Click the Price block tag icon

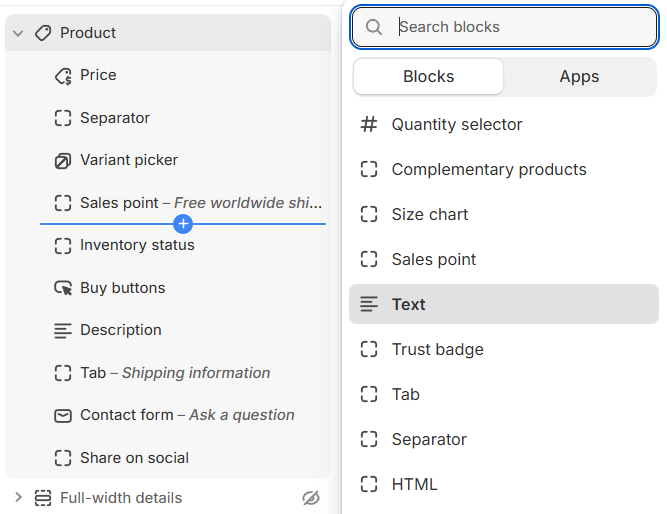coord(63,76)
